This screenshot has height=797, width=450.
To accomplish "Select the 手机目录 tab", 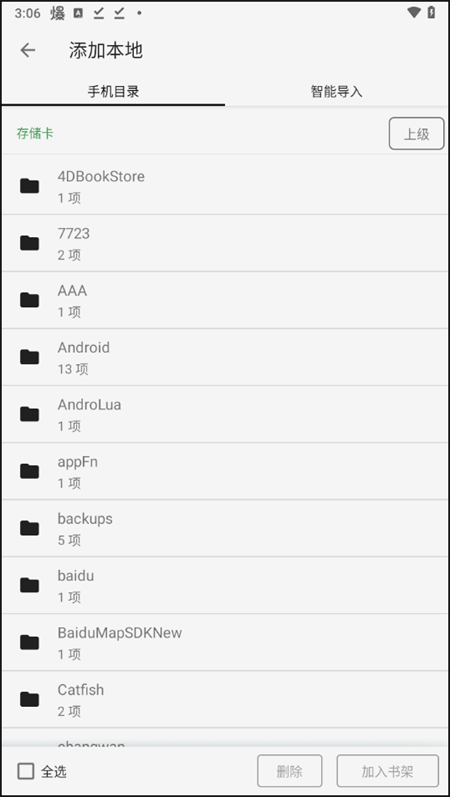I will (113, 91).
